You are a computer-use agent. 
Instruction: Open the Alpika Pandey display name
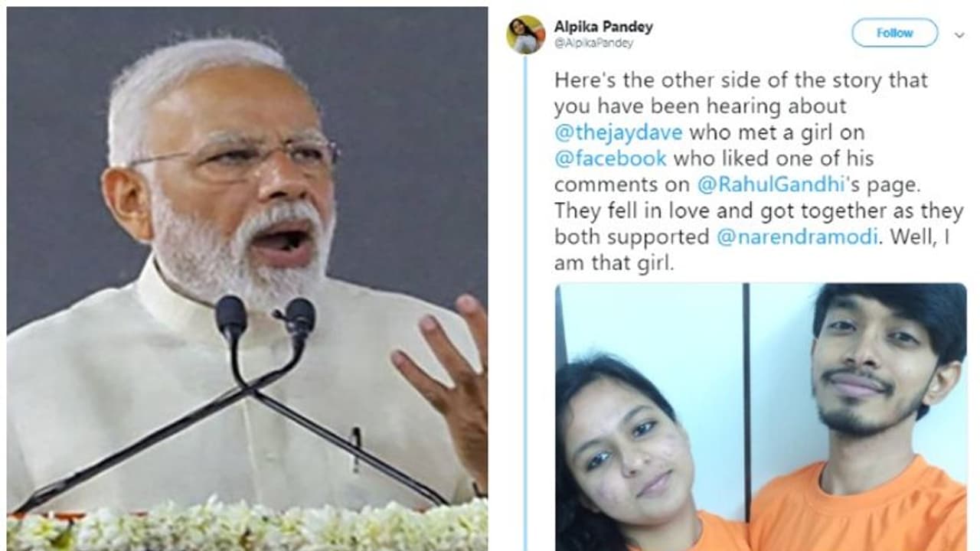point(603,27)
